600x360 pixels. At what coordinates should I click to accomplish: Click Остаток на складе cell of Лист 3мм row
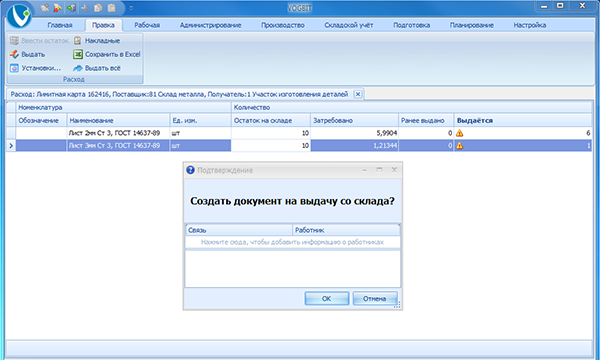(x=271, y=145)
